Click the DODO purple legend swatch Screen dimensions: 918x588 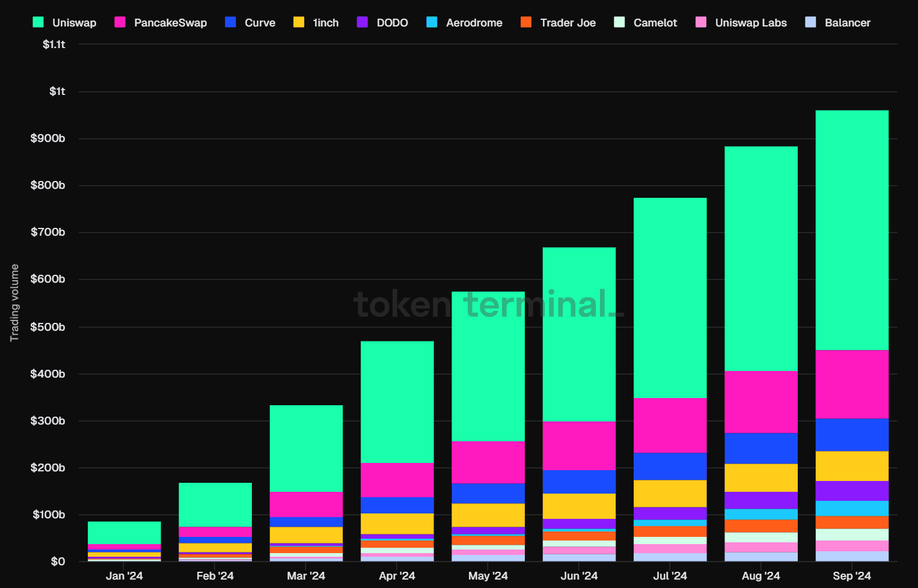click(363, 22)
